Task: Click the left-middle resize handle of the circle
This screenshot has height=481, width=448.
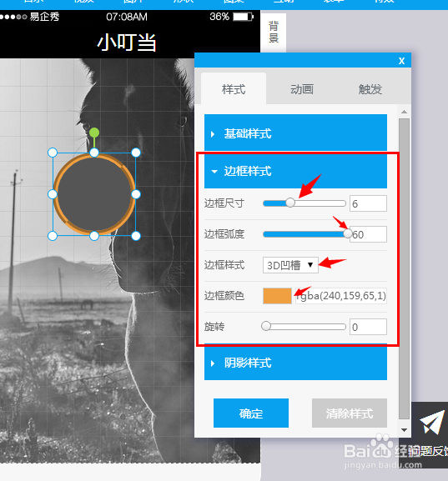Action: pyautogui.click(x=53, y=194)
